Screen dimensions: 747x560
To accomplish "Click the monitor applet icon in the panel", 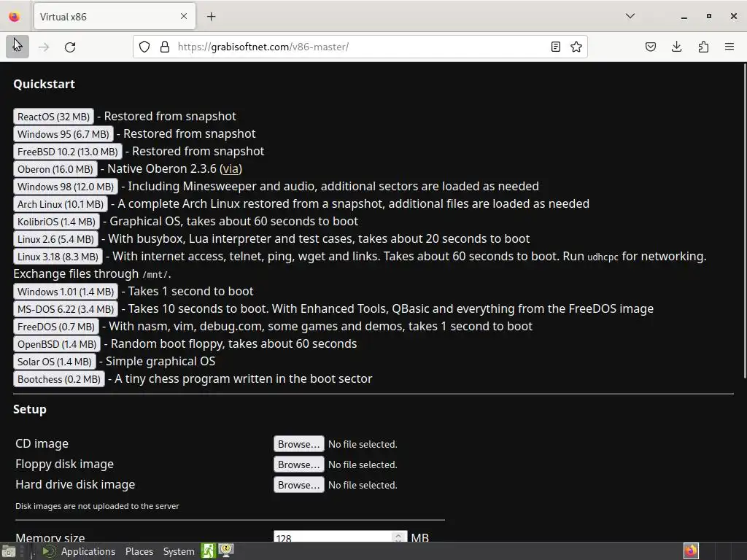I will tap(226, 551).
